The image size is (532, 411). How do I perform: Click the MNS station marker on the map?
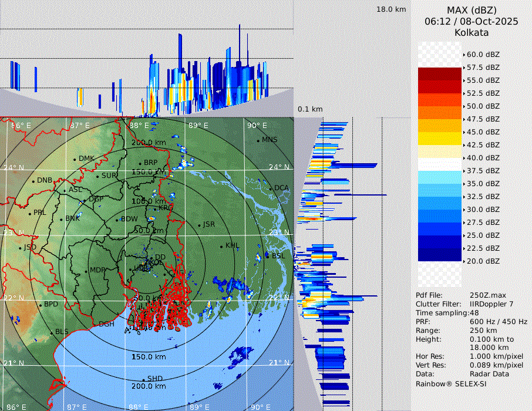258,140
